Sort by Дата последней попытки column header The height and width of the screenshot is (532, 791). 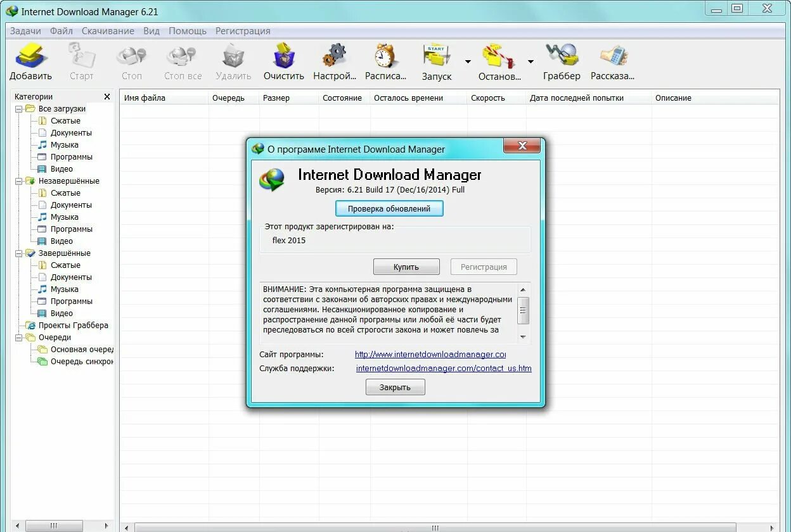589,98
